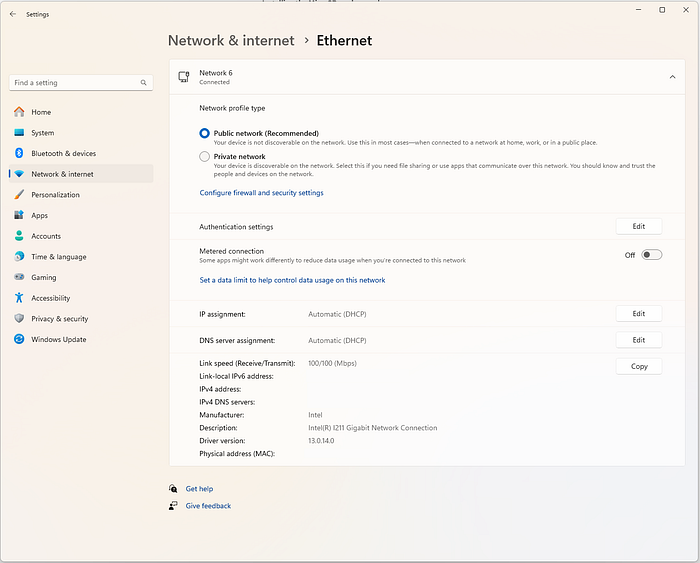Go to Time & language settings
The width and height of the screenshot is (700, 563).
[58, 257]
